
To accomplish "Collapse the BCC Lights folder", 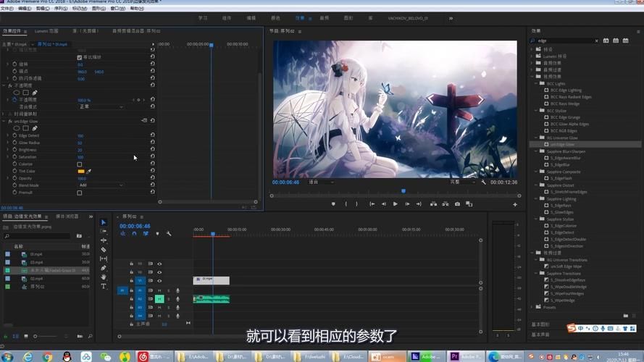I will pos(536,83).
